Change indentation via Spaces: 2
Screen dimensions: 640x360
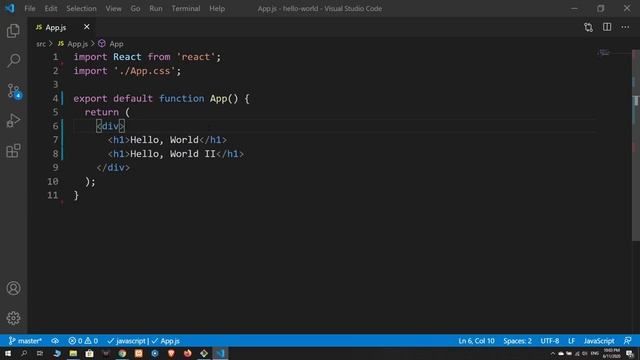point(517,341)
